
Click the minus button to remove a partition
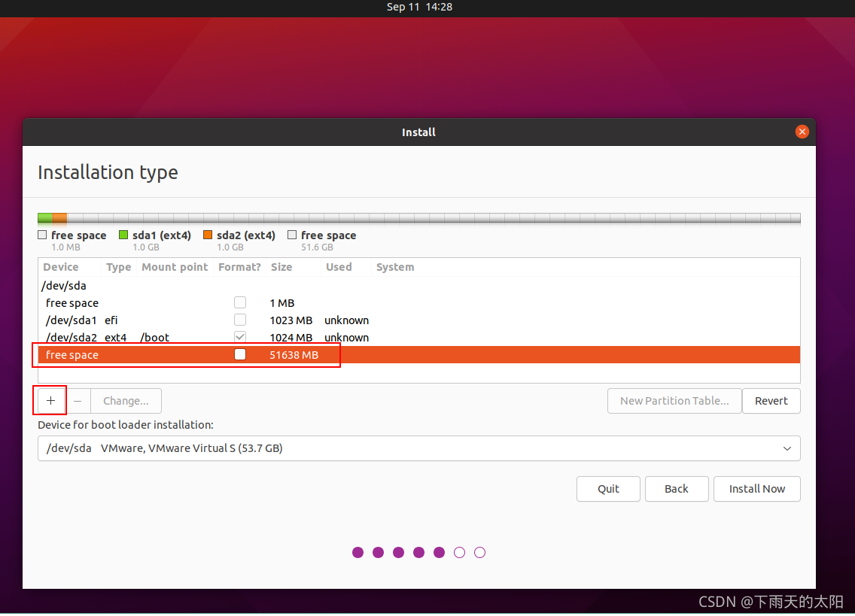pyautogui.click(x=78, y=401)
